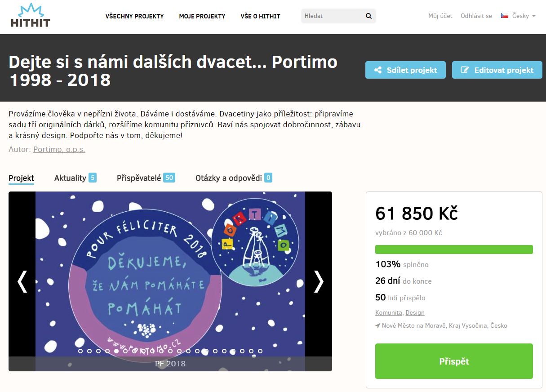The height and width of the screenshot is (392, 546).
Task: Focus the Hledat search field
Action: point(332,16)
